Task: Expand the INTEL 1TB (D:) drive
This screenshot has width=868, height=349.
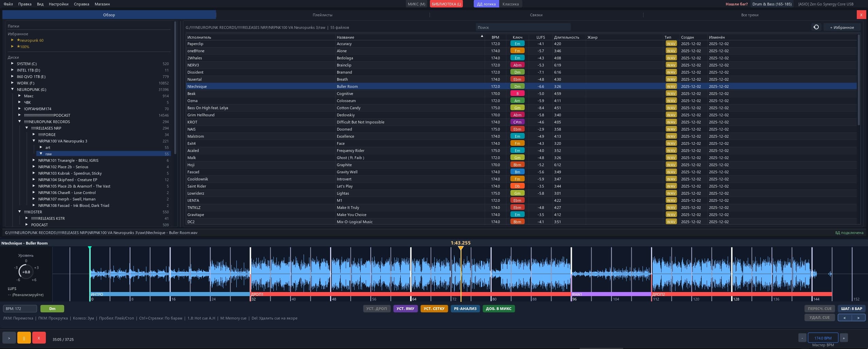Action: pyautogui.click(x=13, y=70)
